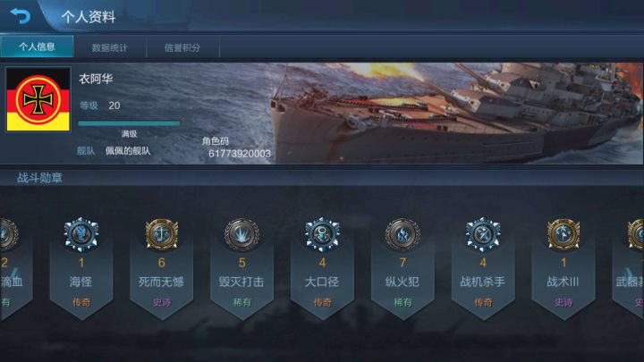Select the 毁灭打击 medal icon
Image resolution: width=644 pixels, height=362 pixels.
coord(241,234)
